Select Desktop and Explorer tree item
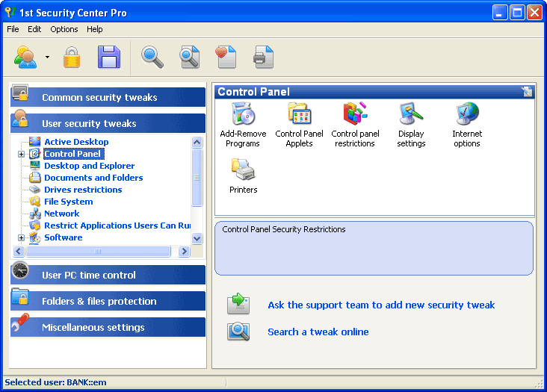Image resolution: width=547 pixels, height=392 pixels. coord(90,166)
